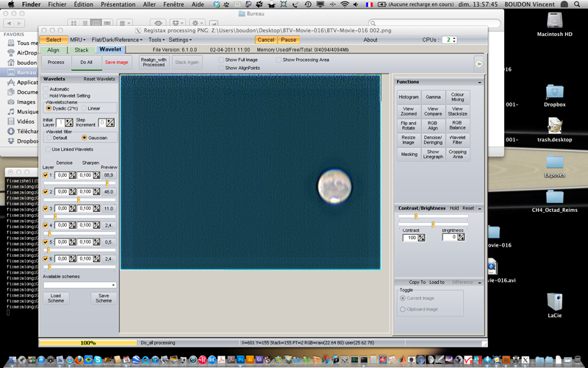This screenshot has width=588, height=368.
Task: Click the Save image button
Action: pos(116,63)
